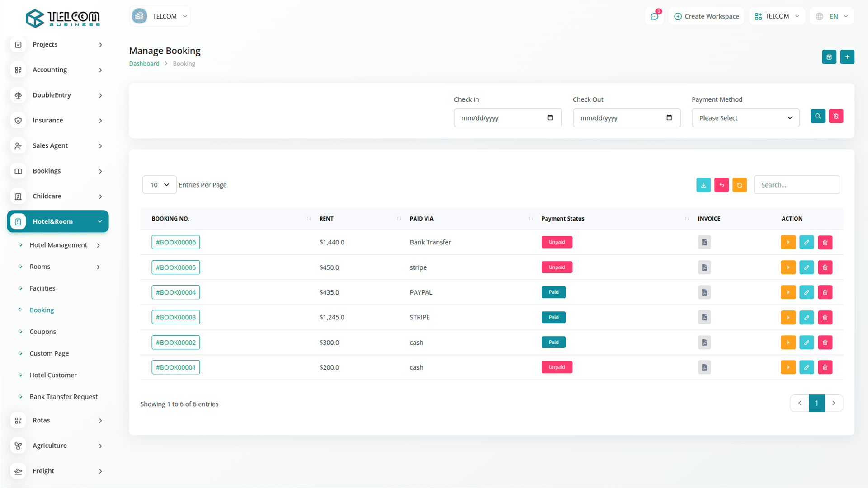Screen dimensions: 868x488
Task: Open the invoice icon for #BOOK00006
Action: tap(704, 242)
